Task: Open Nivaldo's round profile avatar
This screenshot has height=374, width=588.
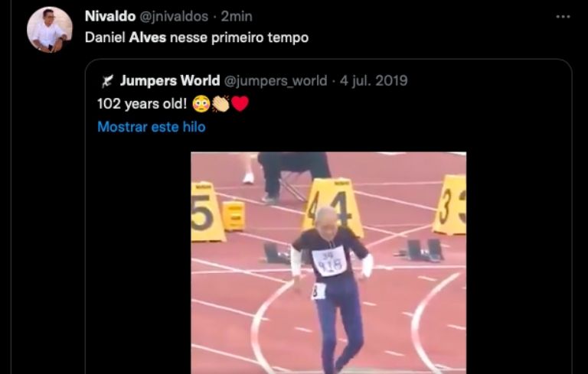Action: (50, 30)
